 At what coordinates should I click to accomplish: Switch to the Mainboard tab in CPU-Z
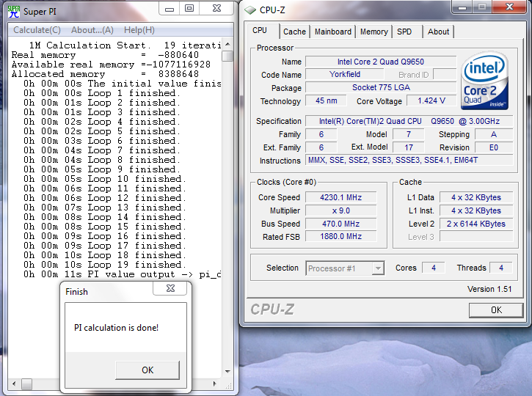pyautogui.click(x=333, y=32)
